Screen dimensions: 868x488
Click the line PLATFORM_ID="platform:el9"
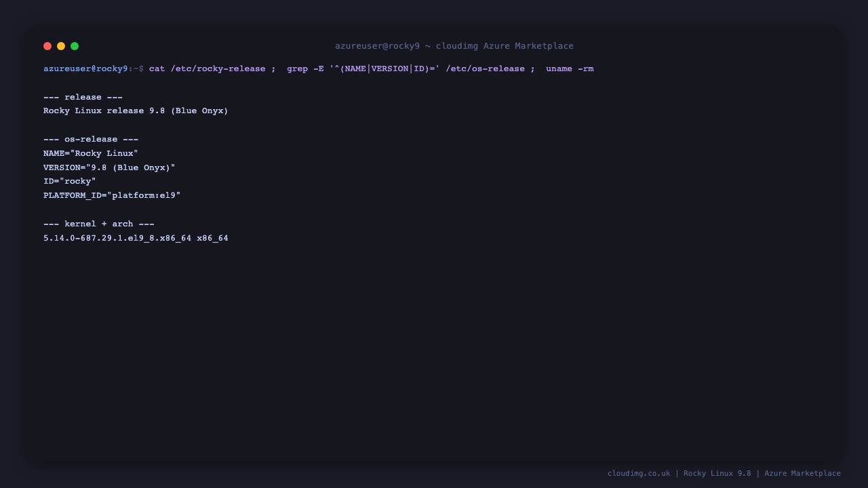(x=112, y=195)
